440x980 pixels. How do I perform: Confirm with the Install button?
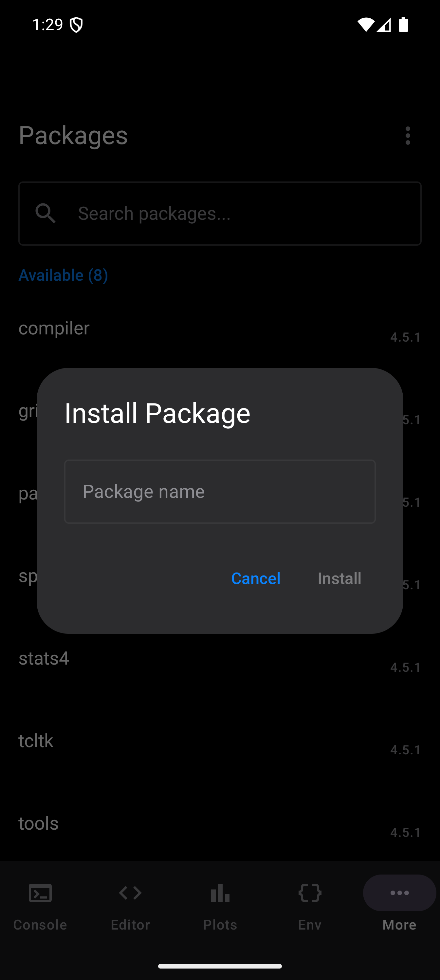(x=339, y=578)
